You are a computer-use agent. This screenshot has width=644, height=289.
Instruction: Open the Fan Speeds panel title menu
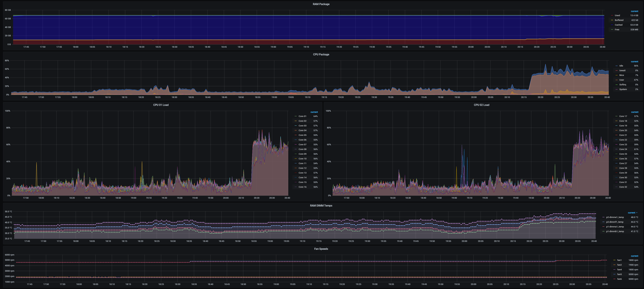(321, 249)
